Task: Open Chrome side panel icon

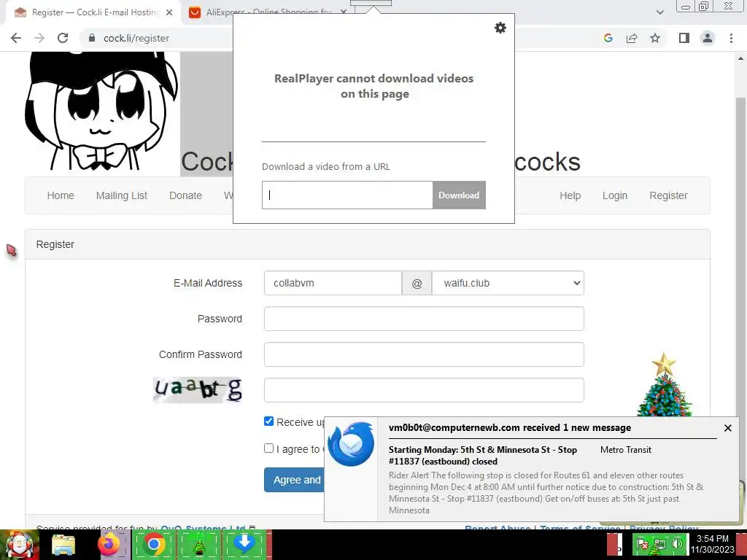Action: tap(684, 38)
